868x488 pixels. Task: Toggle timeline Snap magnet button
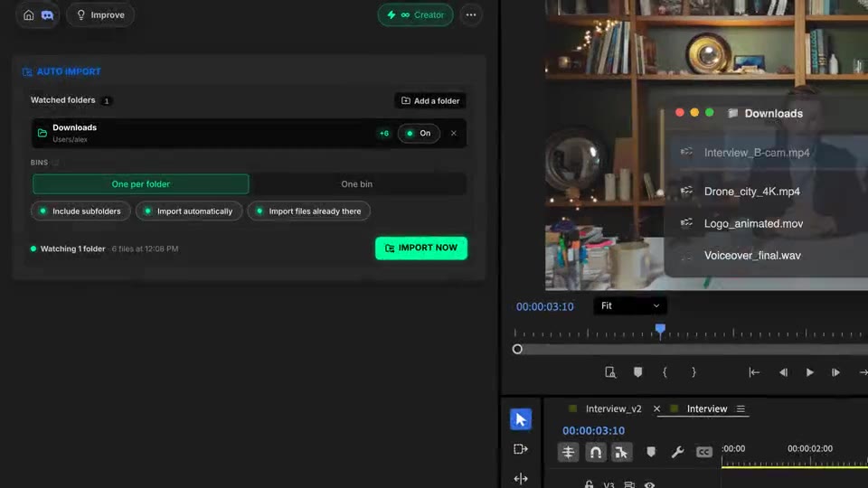click(595, 453)
